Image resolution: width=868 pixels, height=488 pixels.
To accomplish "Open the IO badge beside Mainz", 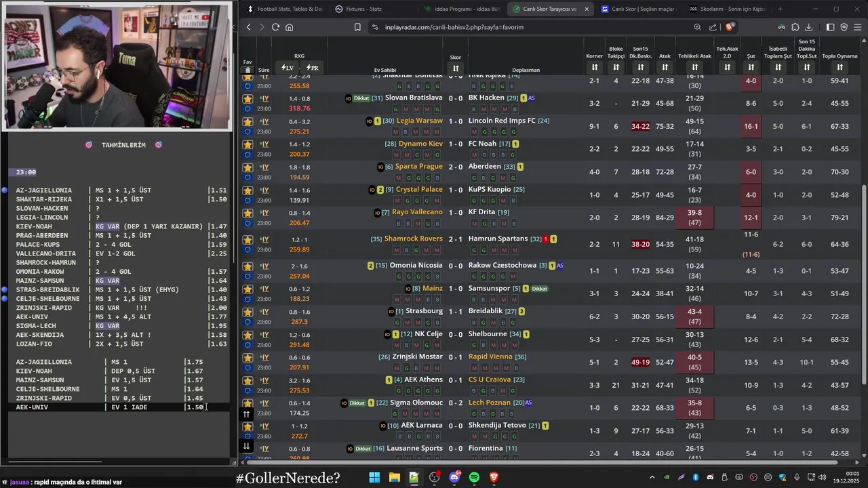I will tap(408, 289).
